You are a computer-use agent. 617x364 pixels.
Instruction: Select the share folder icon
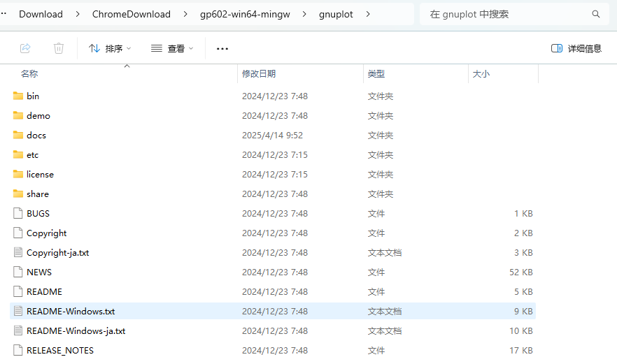17,194
